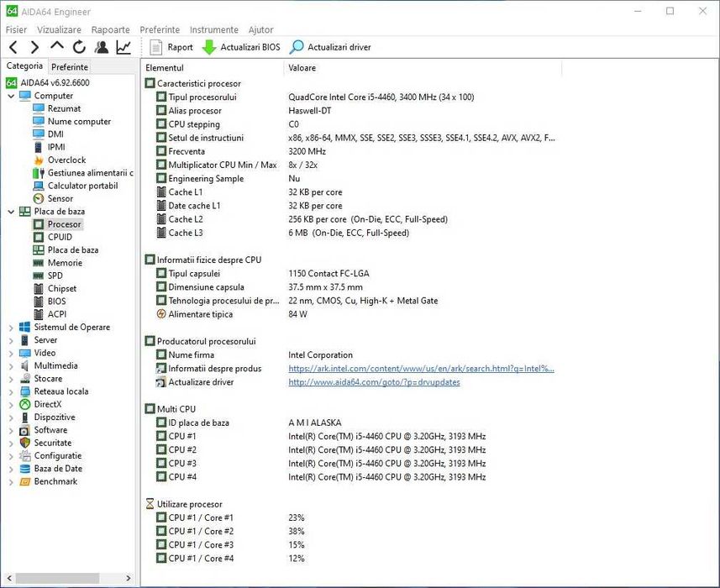Collapse the Computer tree node
Image resolution: width=720 pixels, height=588 pixels.
[11, 96]
